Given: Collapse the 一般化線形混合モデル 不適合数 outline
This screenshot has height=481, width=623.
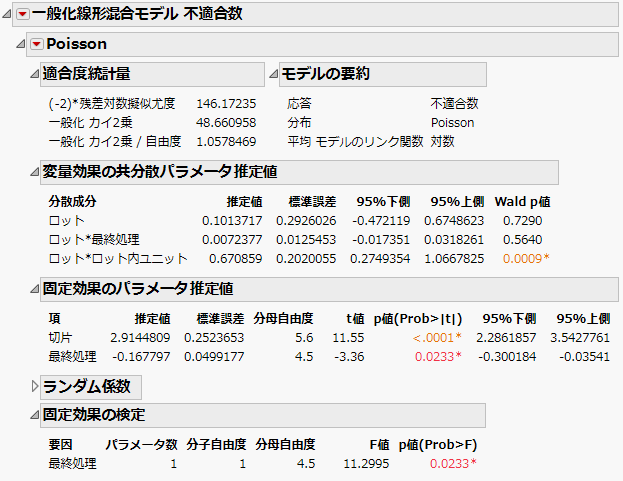Looking at the screenshot, I should point(6,14).
